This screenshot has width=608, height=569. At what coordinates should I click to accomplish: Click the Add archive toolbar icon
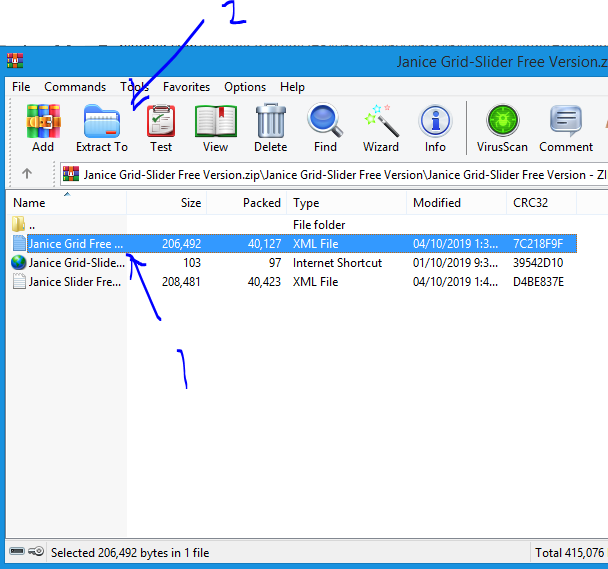pyautogui.click(x=43, y=121)
